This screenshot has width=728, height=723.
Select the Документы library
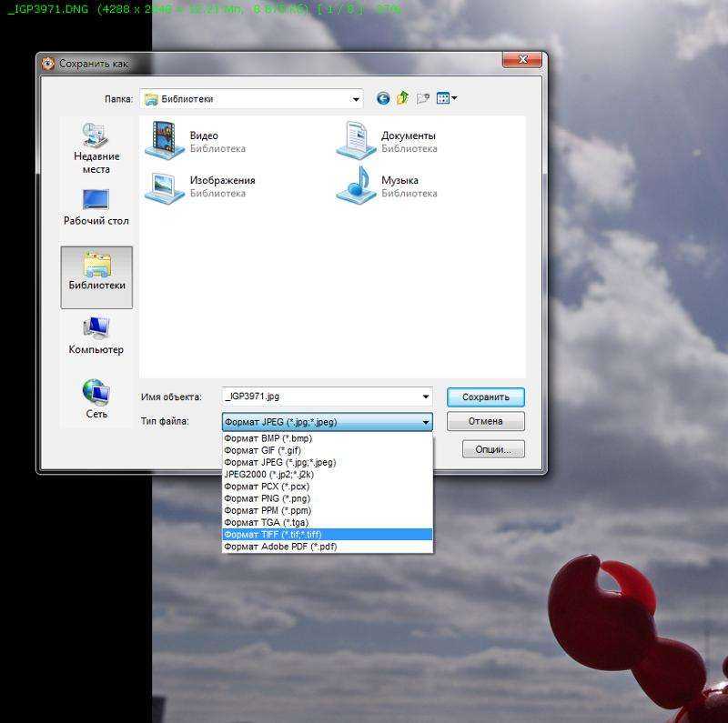click(x=387, y=141)
